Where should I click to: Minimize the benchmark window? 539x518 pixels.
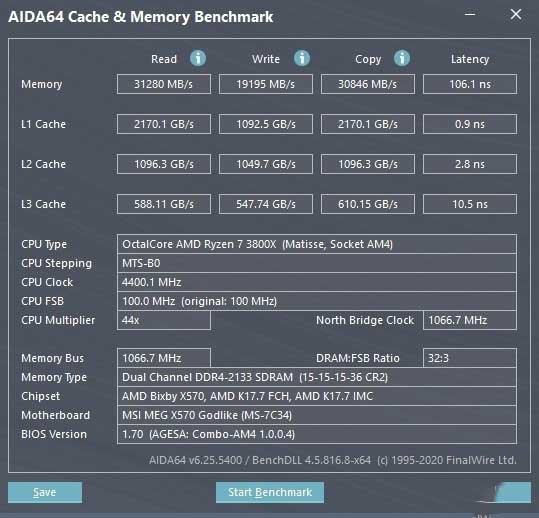pos(470,14)
